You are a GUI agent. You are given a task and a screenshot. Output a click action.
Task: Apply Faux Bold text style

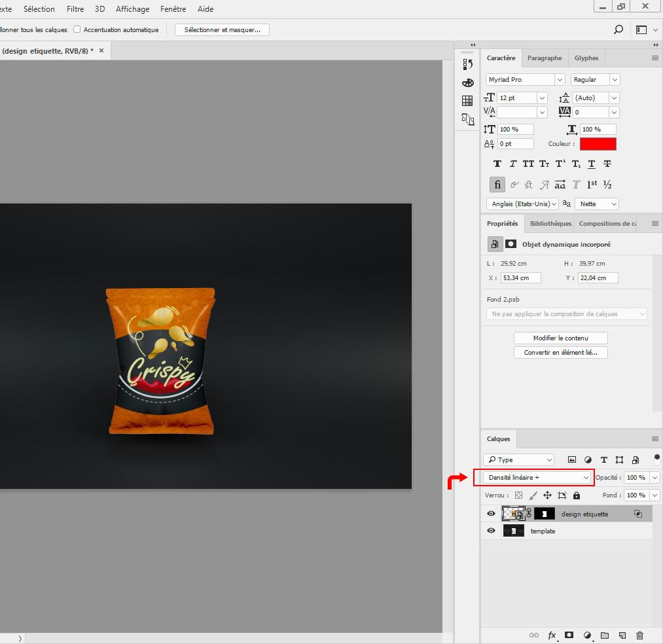tap(497, 164)
